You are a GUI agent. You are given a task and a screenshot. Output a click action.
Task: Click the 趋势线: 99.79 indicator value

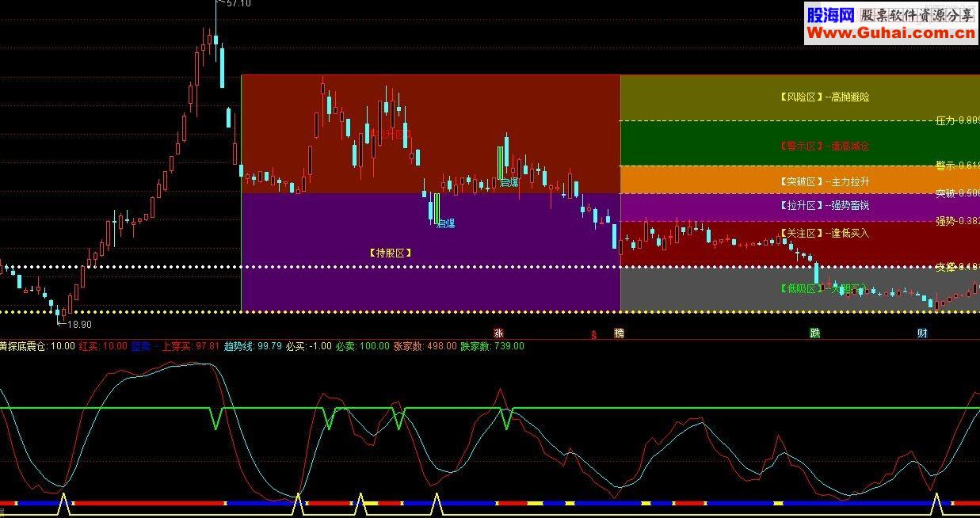point(253,346)
